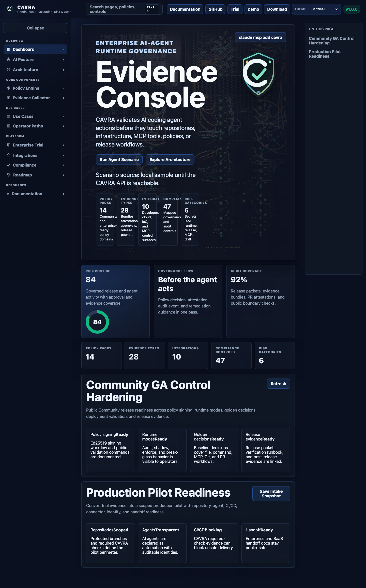Expand the Enterprise Trial chevron
This screenshot has width=366, height=588.
[x=64, y=145]
